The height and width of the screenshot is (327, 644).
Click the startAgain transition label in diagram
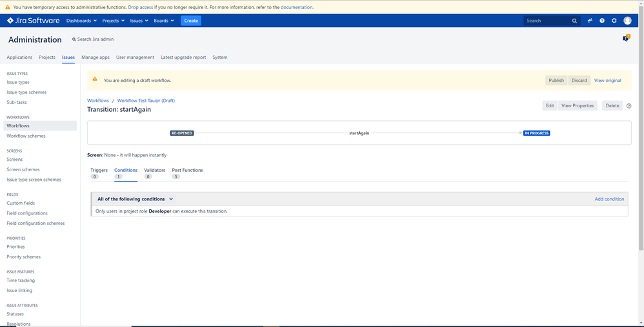359,133
